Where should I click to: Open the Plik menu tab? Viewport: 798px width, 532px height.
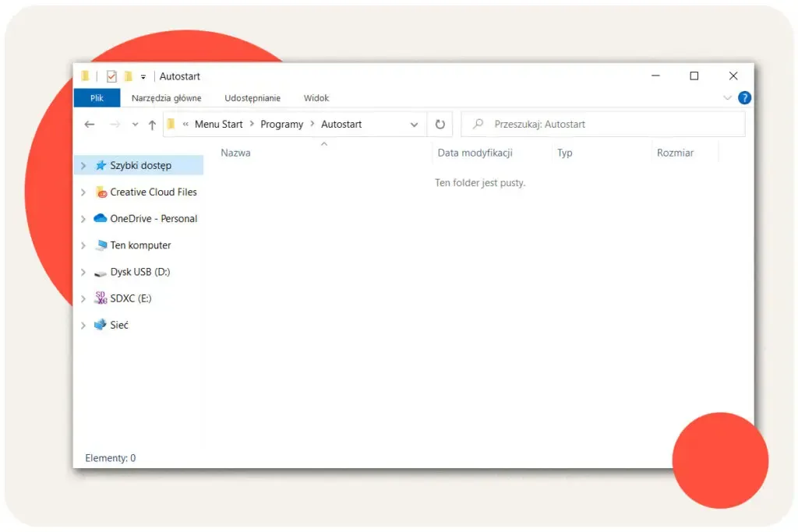[96, 97]
